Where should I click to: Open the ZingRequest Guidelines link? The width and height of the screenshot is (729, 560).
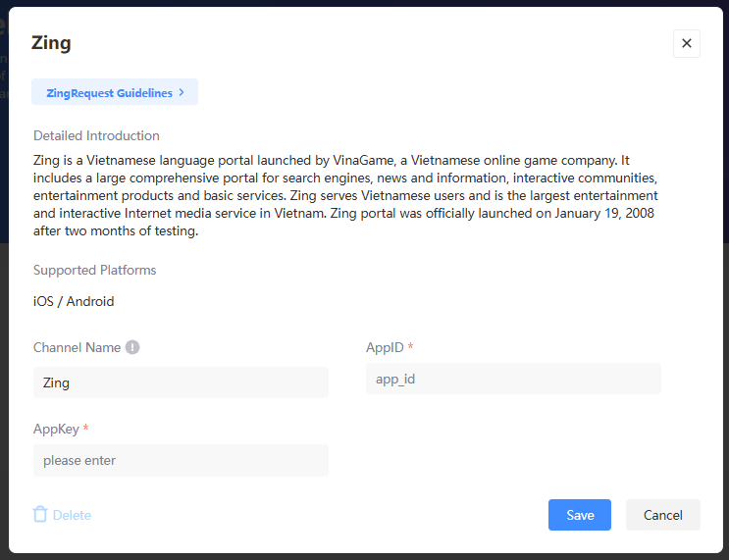point(115,92)
